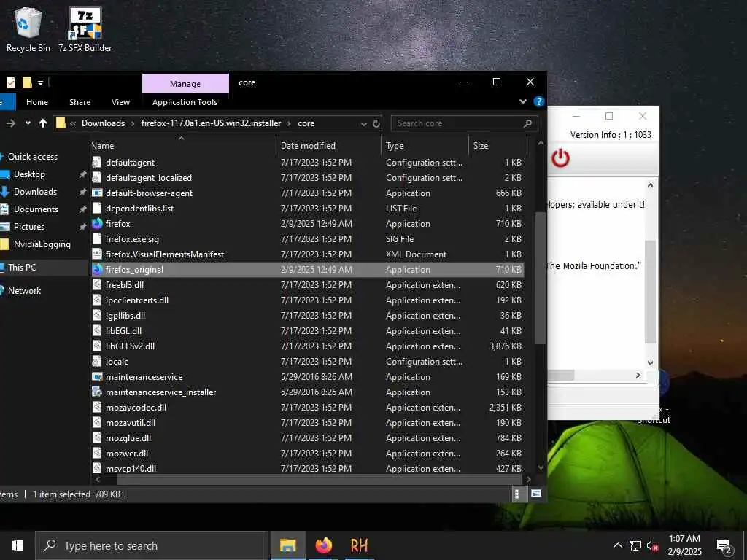This screenshot has height=560, width=747.
Task: Open the Share ribbon tab
Action: pos(80,102)
